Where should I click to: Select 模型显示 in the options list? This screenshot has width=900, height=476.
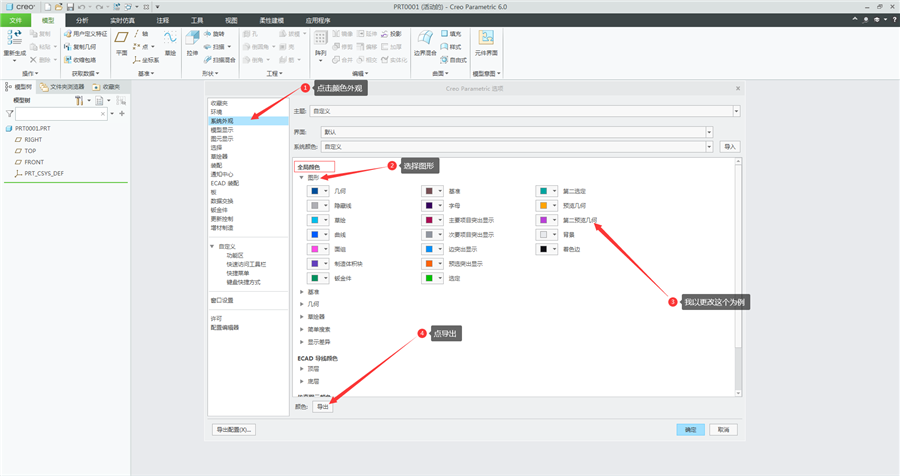(x=222, y=130)
